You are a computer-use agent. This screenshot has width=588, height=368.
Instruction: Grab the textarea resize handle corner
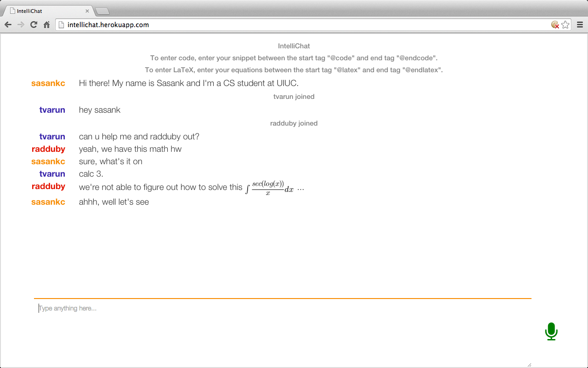click(529, 365)
